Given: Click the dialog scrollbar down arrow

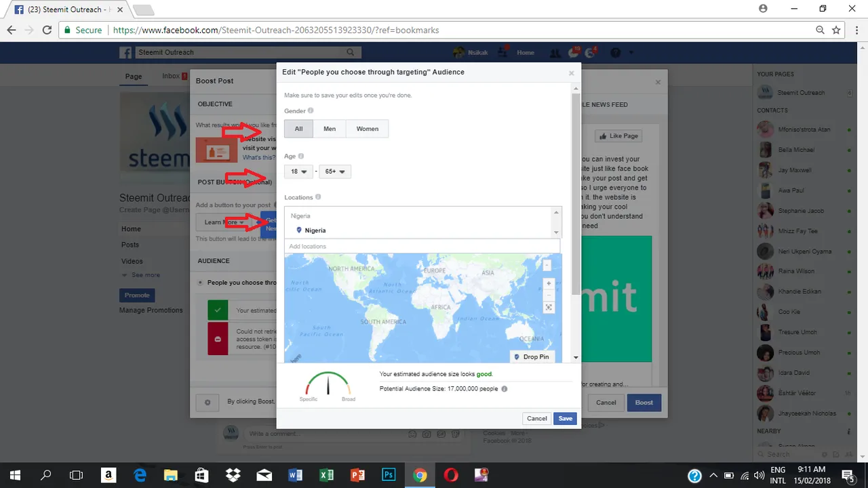Looking at the screenshot, I should point(576,357).
